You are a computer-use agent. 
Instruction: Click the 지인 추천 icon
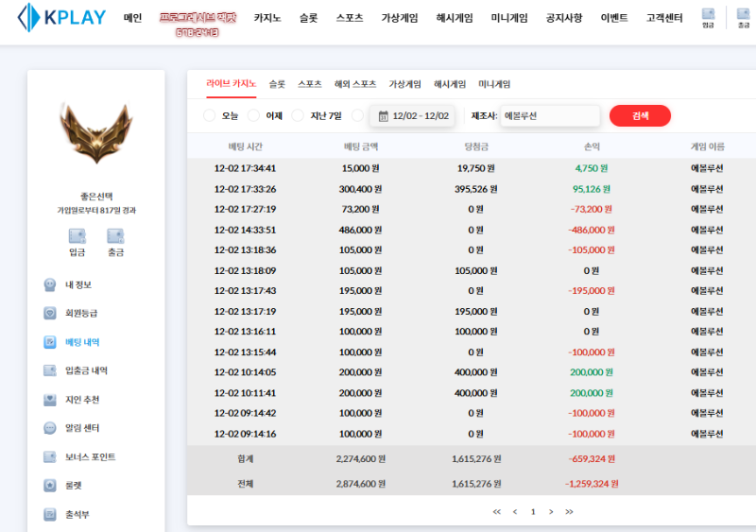50,400
